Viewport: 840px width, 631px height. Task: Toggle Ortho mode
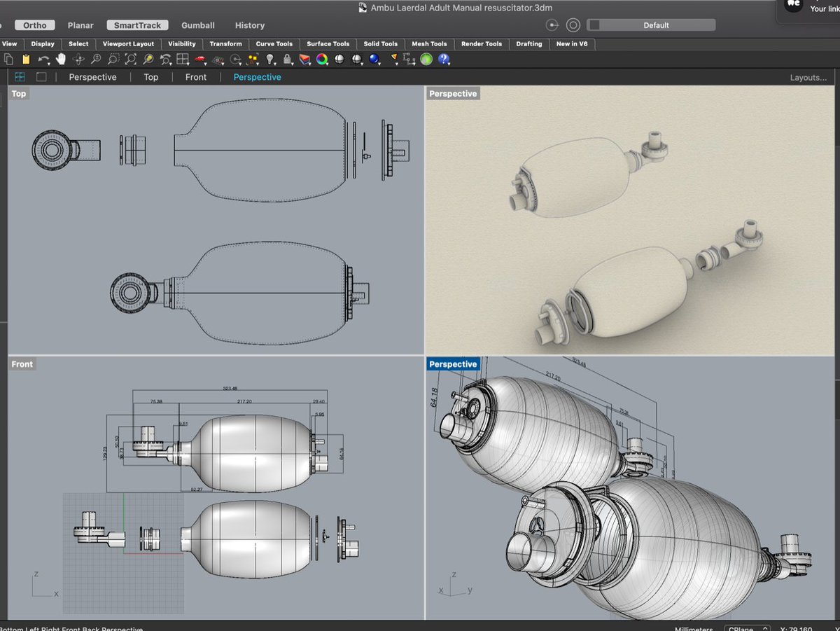[x=34, y=25]
